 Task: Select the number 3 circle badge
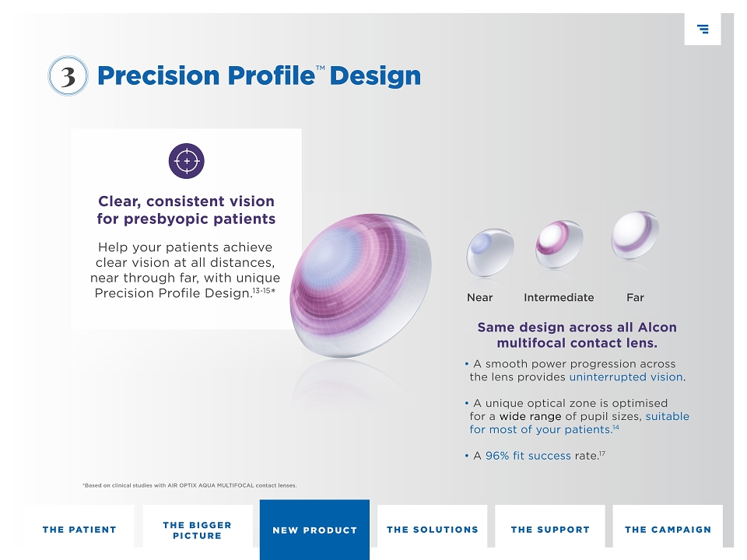point(68,75)
